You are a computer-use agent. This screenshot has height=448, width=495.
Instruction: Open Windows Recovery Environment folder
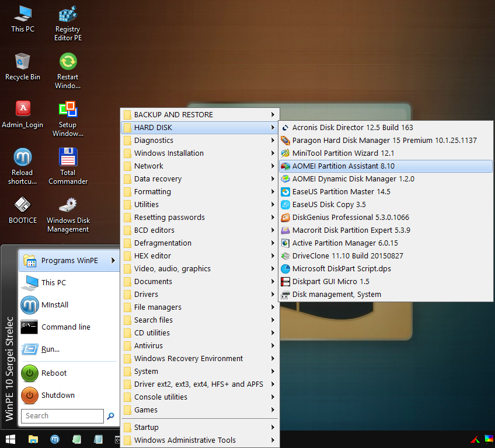pos(200,358)
